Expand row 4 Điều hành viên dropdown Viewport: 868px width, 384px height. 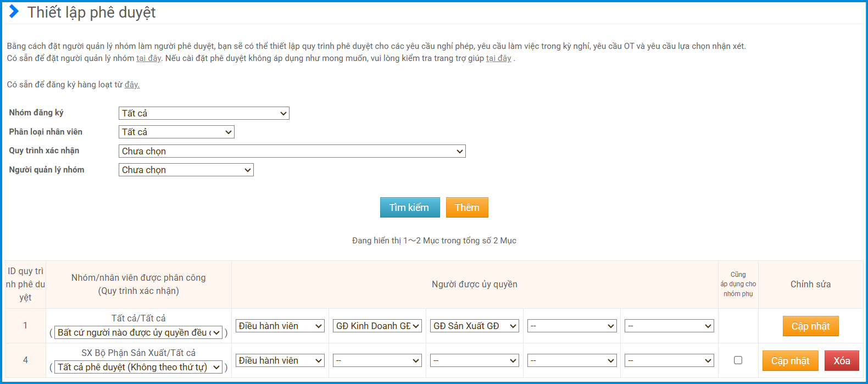point(280,360)
